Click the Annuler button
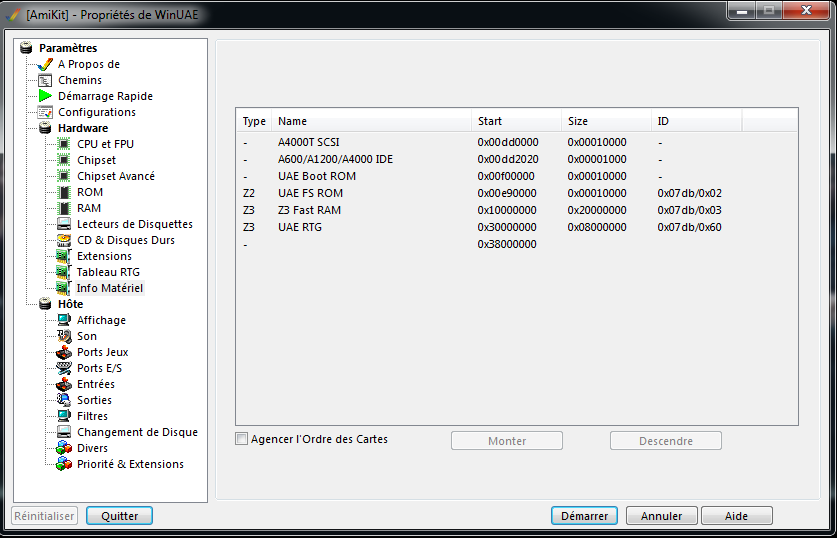Image resolution: width=837 pixels, height=538 pixels. point(661,516)
